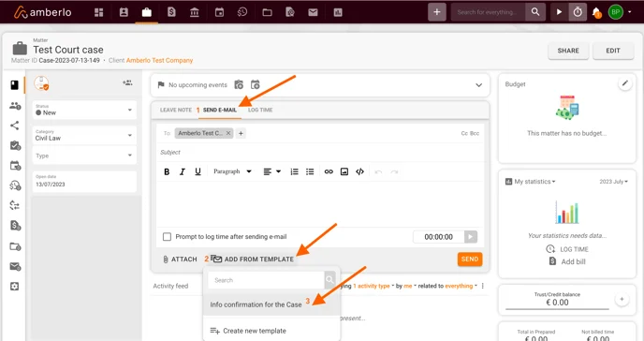The width and height of the screenshot is (644, 341).
Task: Click the plus quick-create button in top bar
Action: (x=437, y=12)
